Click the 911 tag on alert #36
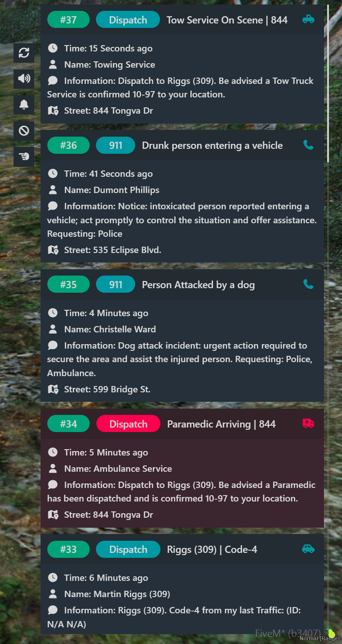The image size is (342, 644). [115, 145]
